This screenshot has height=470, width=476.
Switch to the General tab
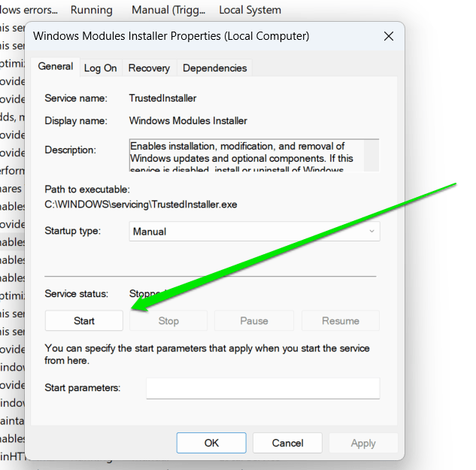pyautogui.click(x=56, y=66)
